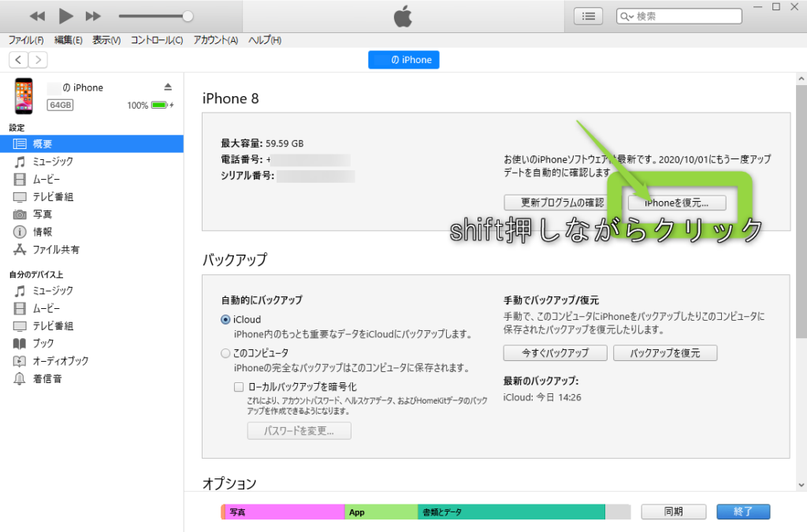
Task: Enable ローカルバックアップを暗号化 checkbox
Action: pyautogui.click(x=239, y=387)
